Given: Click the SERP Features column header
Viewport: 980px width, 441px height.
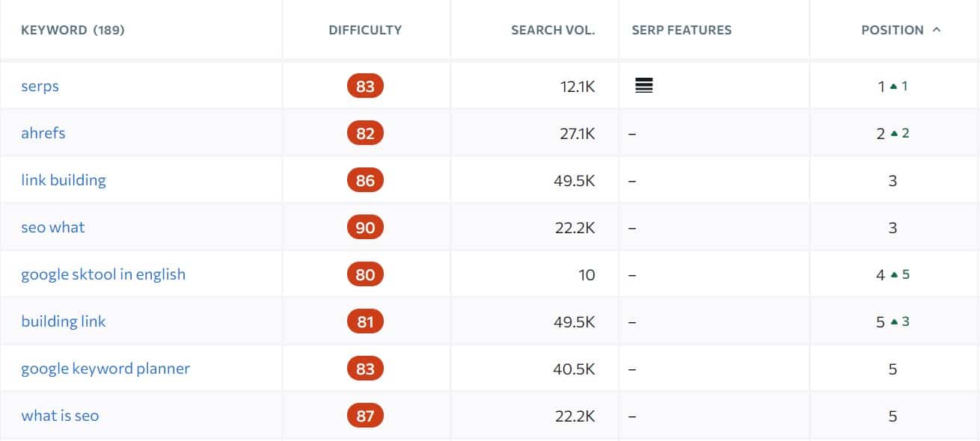Looking at the screenshot, I should click(682, 30).
